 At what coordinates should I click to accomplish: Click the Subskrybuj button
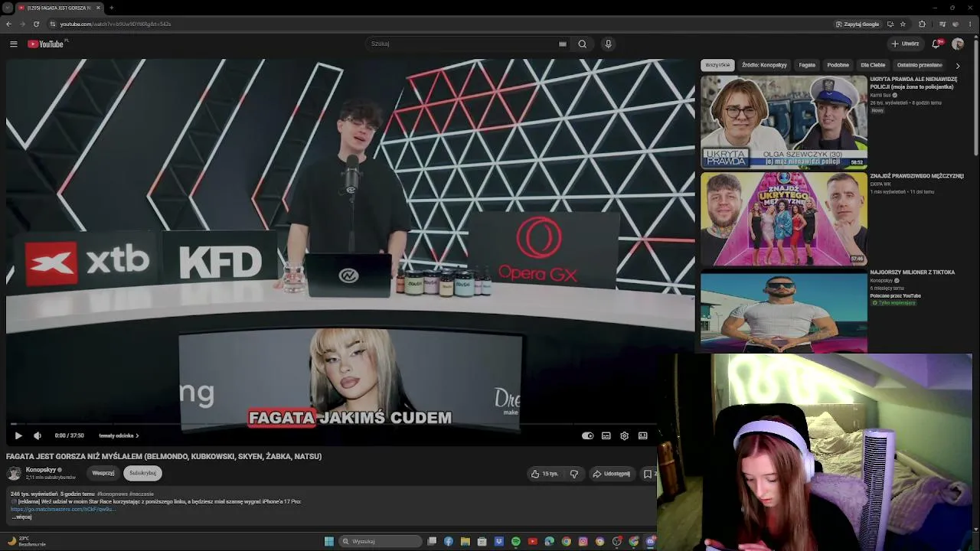(143, 473)
